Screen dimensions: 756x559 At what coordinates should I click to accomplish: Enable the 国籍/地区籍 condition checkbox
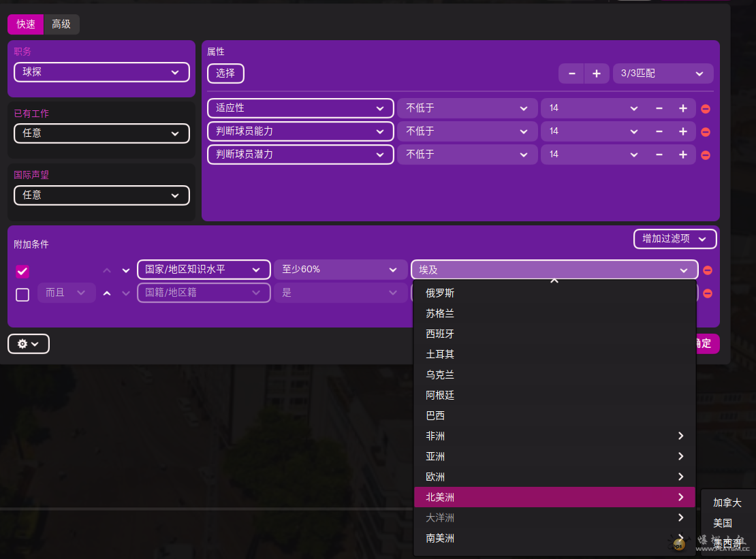(x=22, y=295)
